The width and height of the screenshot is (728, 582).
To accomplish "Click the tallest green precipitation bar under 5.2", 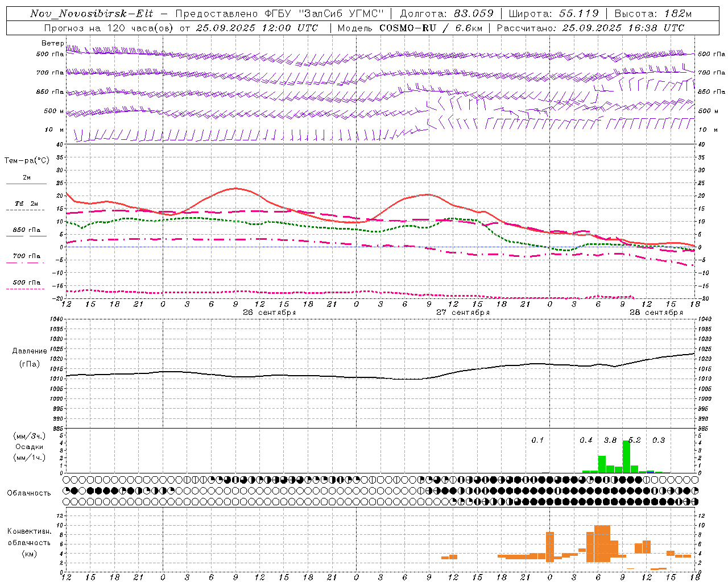I will [x=626, y=456].
